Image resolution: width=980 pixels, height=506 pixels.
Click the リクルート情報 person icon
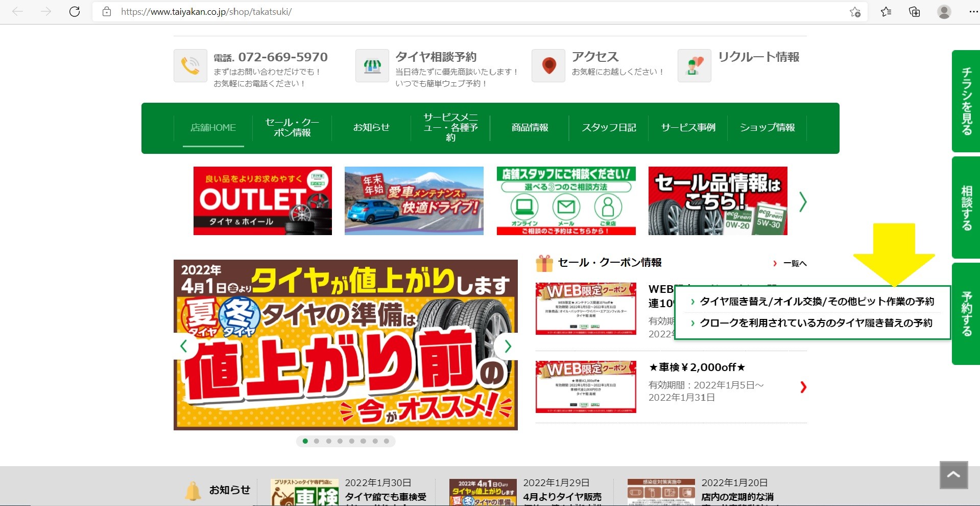[694, 66]
